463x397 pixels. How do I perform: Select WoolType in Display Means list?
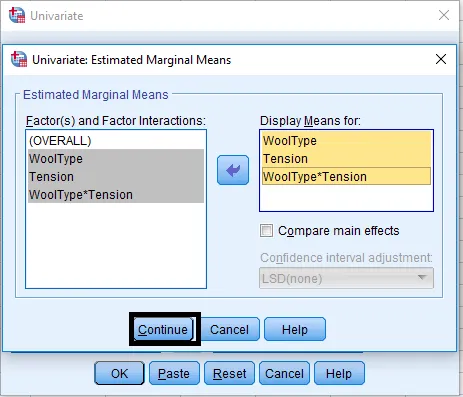(x=346, y=140)
